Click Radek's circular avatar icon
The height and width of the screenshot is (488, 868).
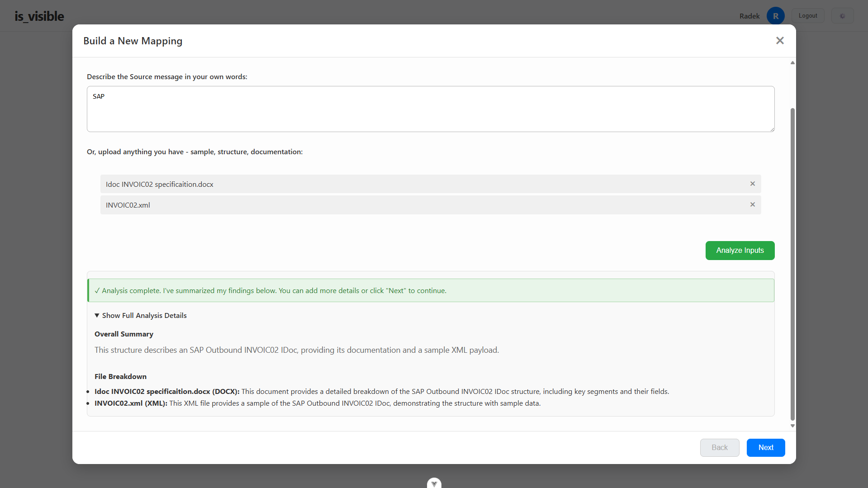tap(775, 15)
